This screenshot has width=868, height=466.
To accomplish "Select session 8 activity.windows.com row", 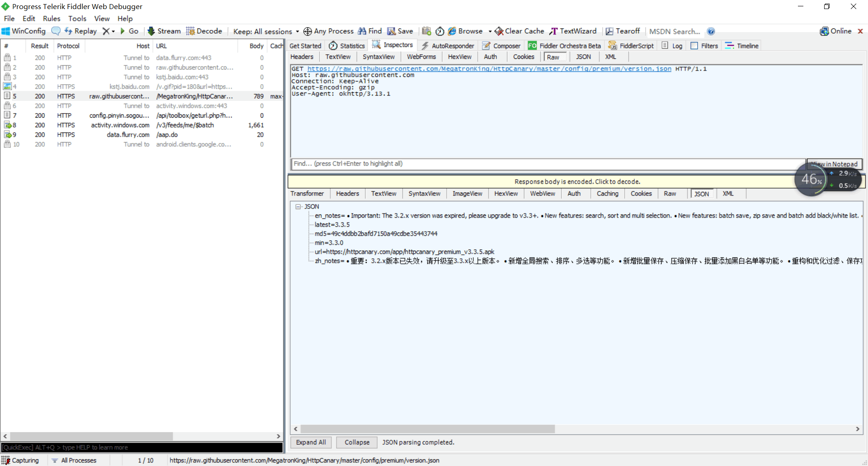I will [x=142, y=125].
